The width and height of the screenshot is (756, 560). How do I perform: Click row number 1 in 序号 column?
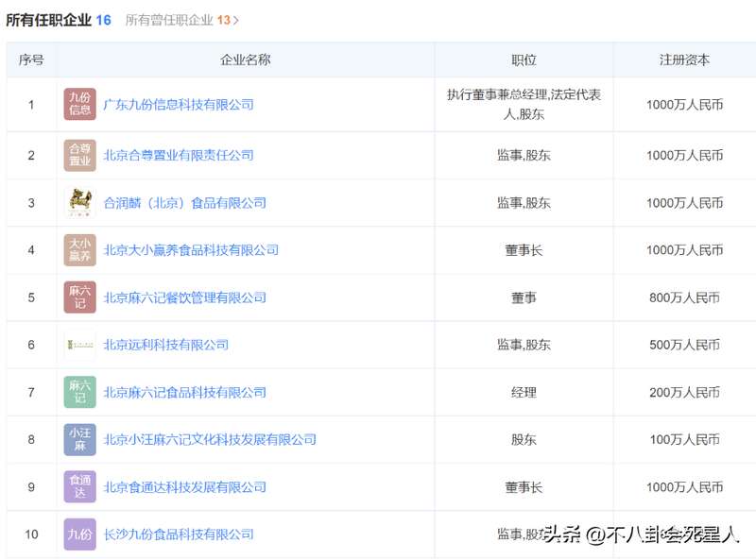point(31,105)
